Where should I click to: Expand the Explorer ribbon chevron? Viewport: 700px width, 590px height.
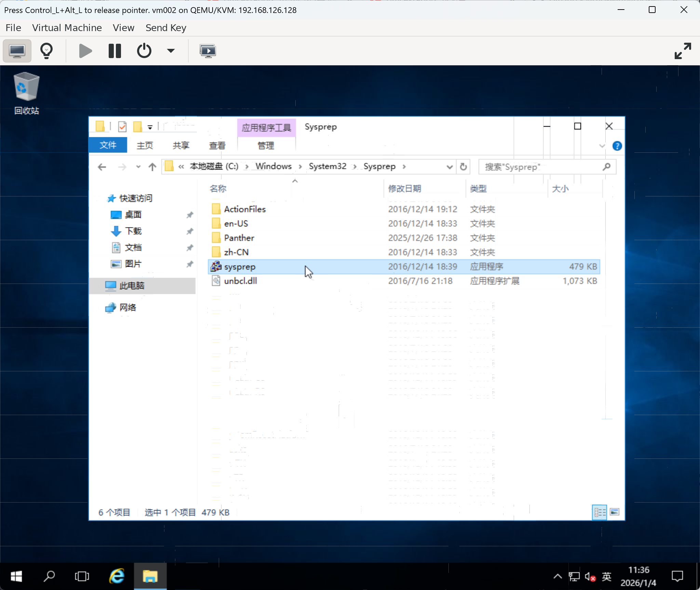tap(602, 146)
